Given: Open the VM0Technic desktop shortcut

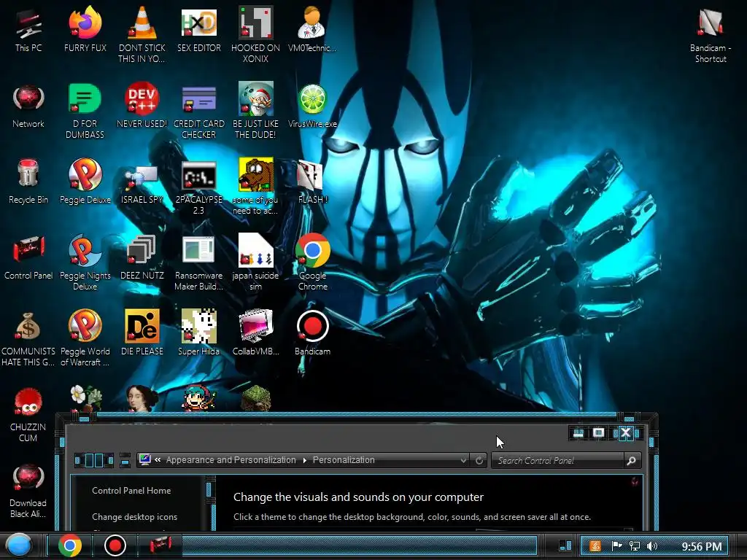Looking at the screenshot, I should tap(312, 30).
